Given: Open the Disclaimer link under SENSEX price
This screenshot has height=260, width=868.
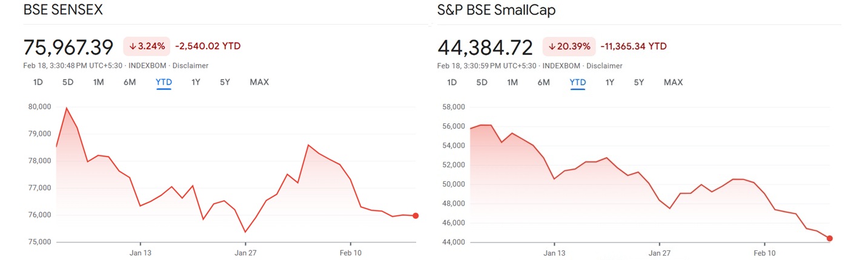Looking at the screenshot, I should pos(190,65).
